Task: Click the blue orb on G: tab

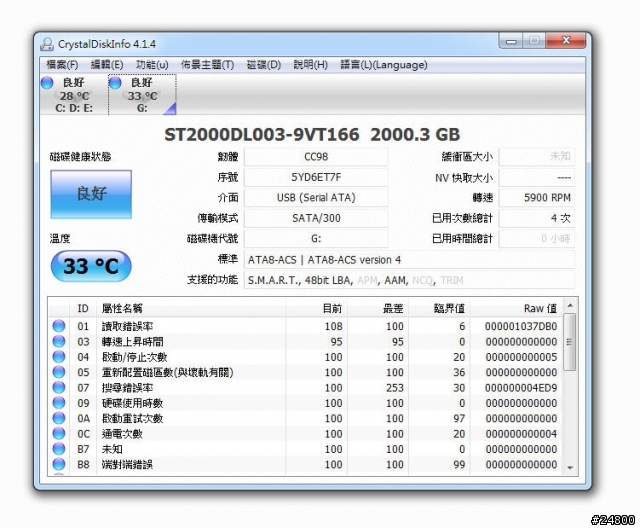Action: coord(115,83)
